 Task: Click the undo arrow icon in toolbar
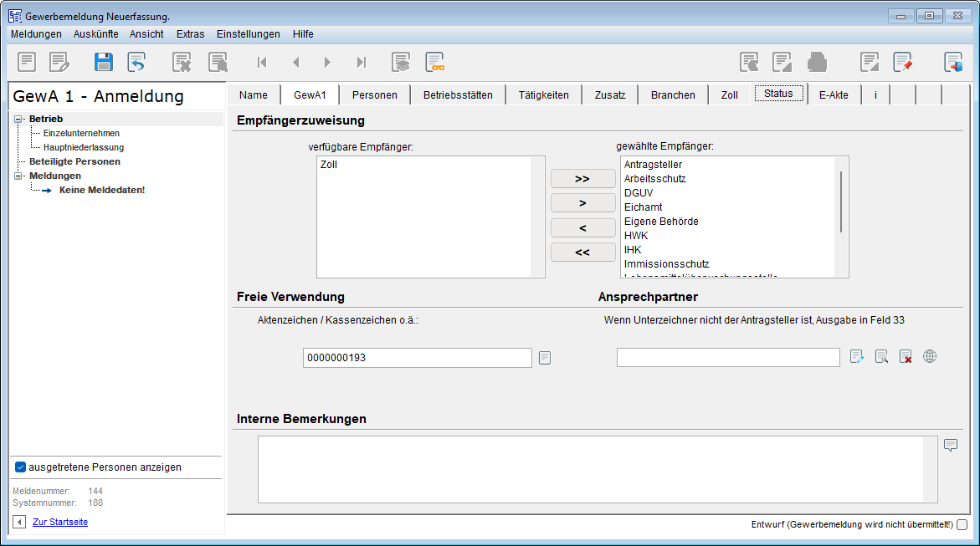coord(136,62)
